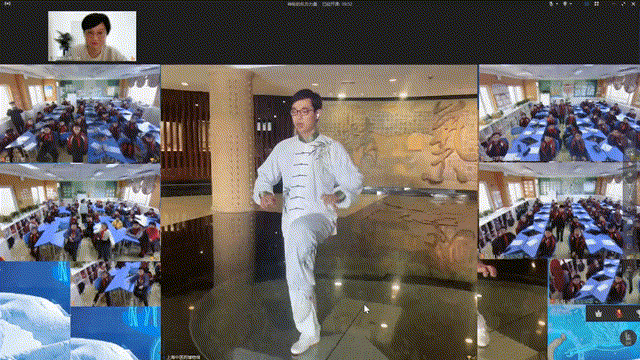Open the participants icon in top bar

pyautogui.click(x=587, y=4)
